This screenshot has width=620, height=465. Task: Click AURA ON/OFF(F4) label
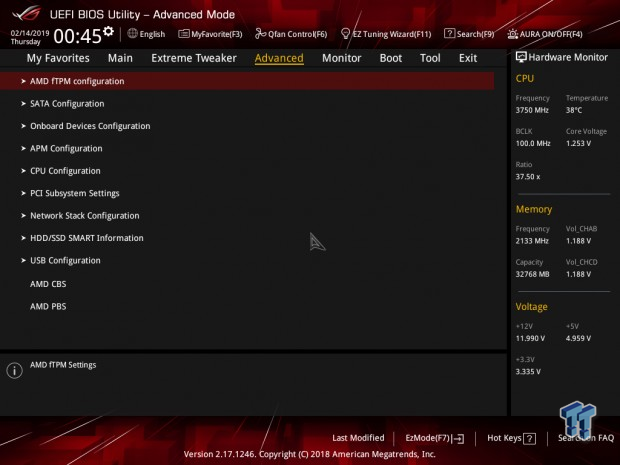[551, 34]
